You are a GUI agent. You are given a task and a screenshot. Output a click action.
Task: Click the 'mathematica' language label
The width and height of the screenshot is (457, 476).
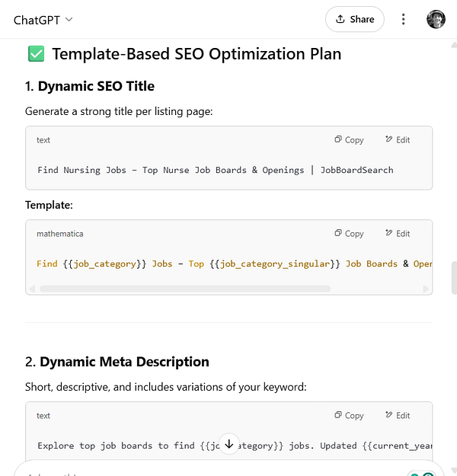pyautogui.click(x=60, y=234)
